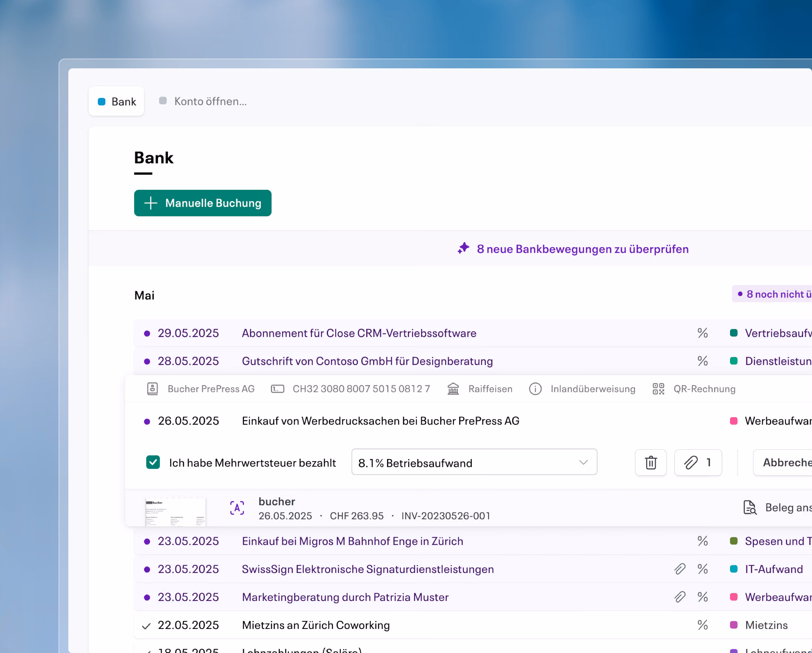Click the QR code icon beside QR-Rechnung
This screenshot has height=653, width=812.
658,388
